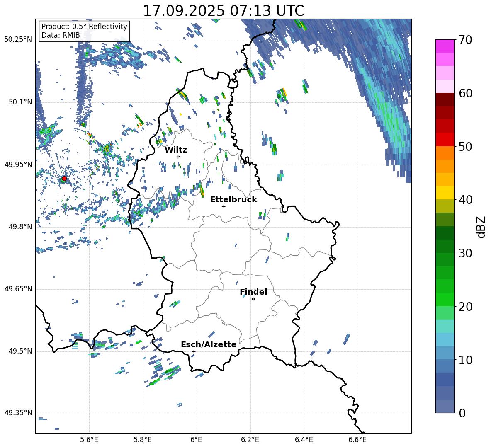Click the 49.35°N latitude label
491x448 pixels.
coord(18,413)
